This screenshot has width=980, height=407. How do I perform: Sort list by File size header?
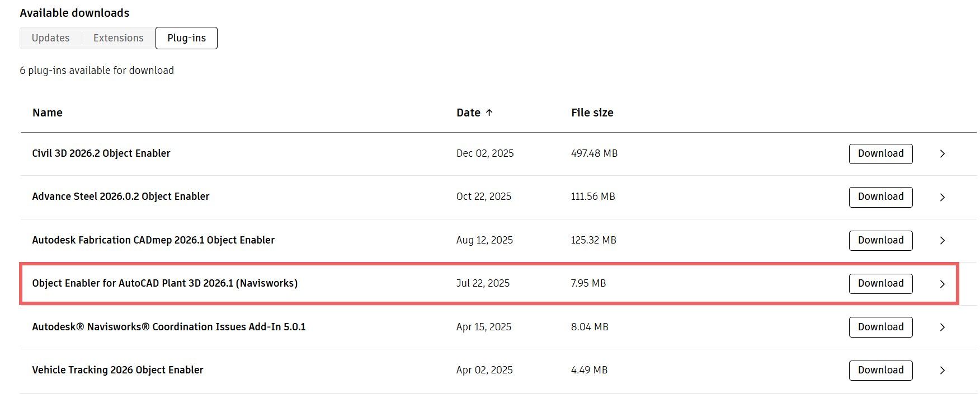click(x=592, y=113)
